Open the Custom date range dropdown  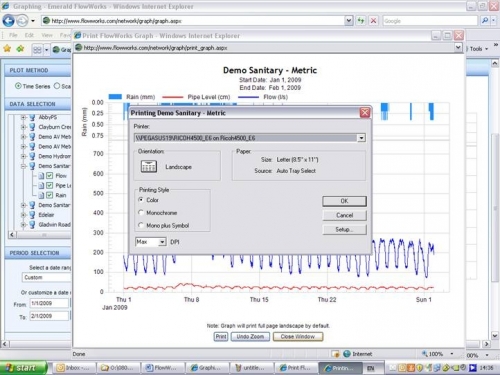(47, 277)
